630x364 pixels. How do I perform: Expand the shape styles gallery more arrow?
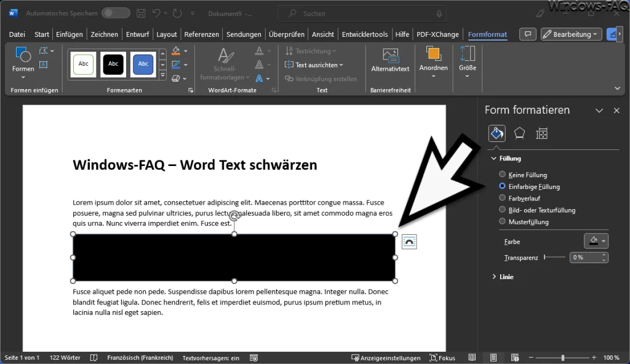click(162, 75)
